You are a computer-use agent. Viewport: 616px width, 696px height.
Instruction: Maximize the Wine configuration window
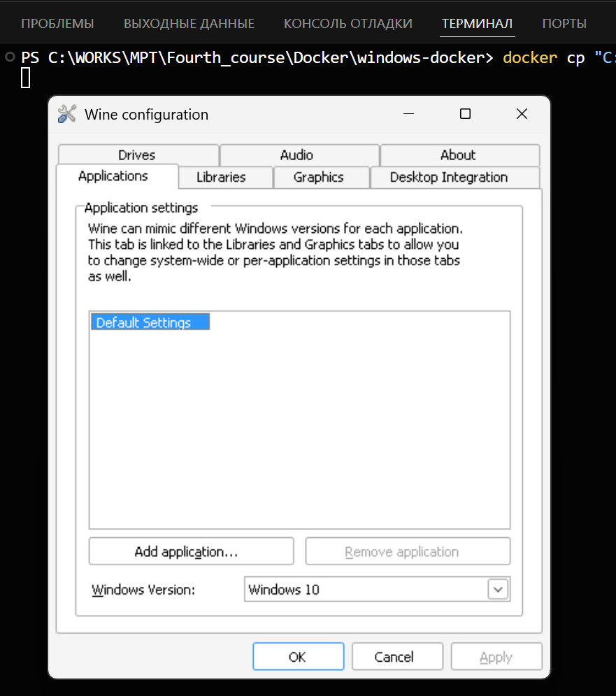tap(465, 114)
